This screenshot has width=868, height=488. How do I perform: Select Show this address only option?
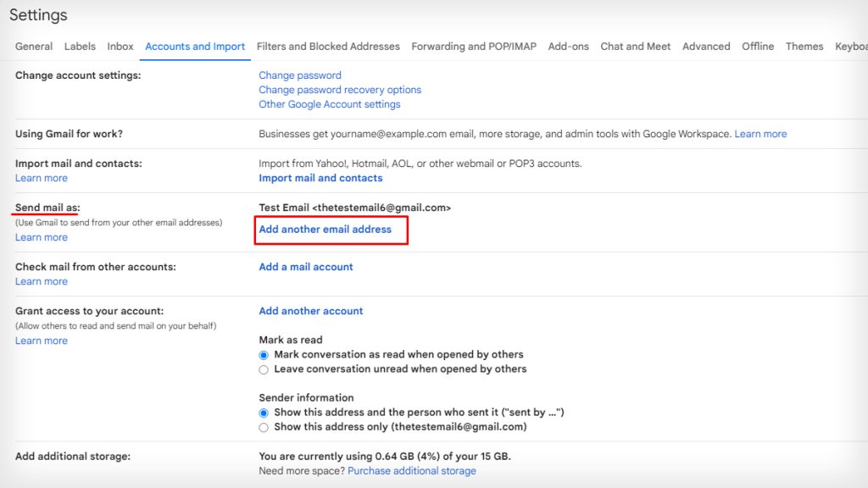264,426
